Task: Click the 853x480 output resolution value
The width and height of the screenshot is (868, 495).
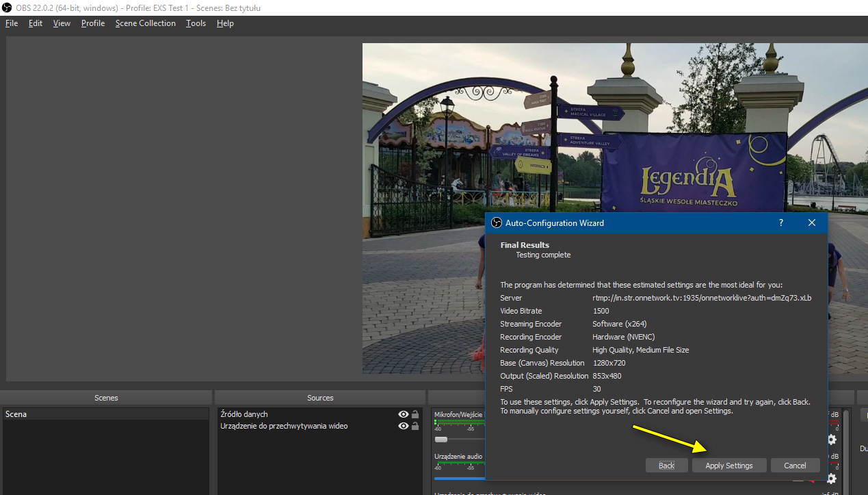Action: coord(607,376)
